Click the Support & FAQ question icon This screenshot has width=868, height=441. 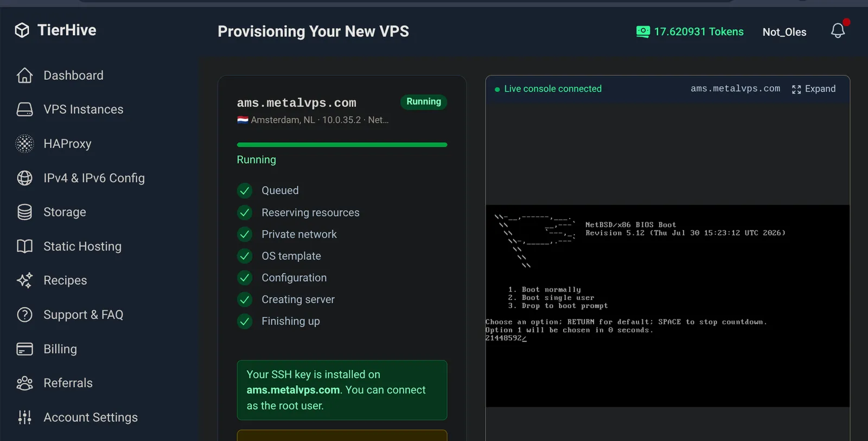click(x=24, y=315)
